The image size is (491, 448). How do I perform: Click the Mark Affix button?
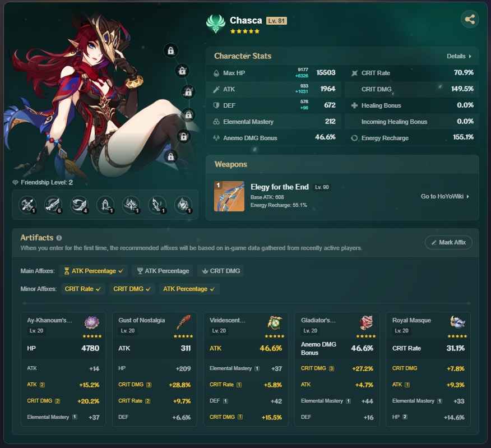pyautogui.click(x=448, y=242)
